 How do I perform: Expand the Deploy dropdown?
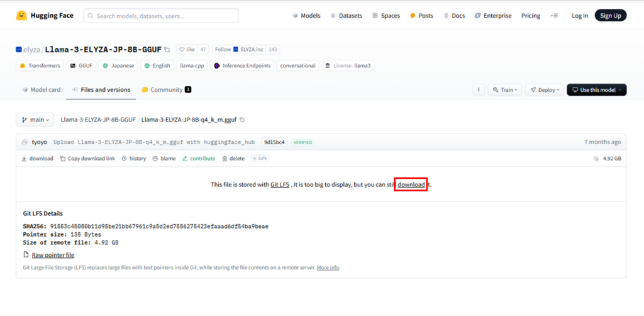pos(544,89)
